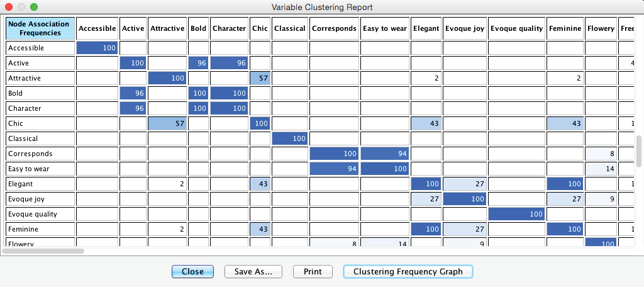
Task: Select the 100 cell in Evoque quality row
Action: pos(516,214)
